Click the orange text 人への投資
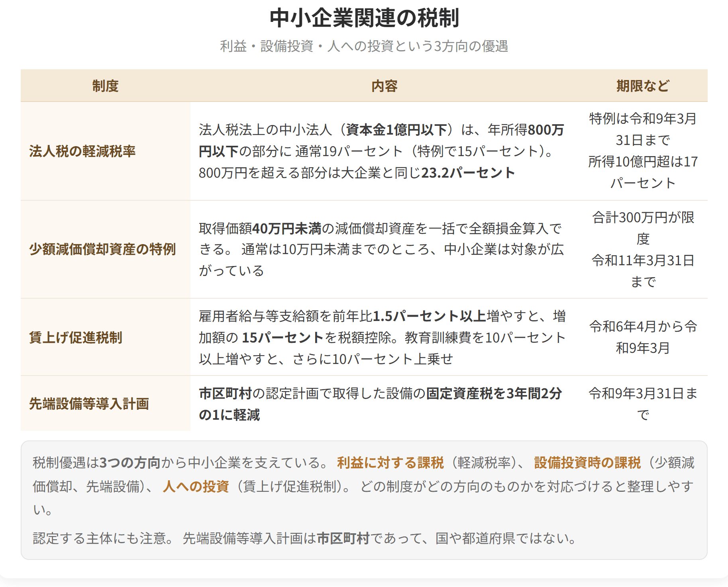728x587 pixels. click(196, 486)
